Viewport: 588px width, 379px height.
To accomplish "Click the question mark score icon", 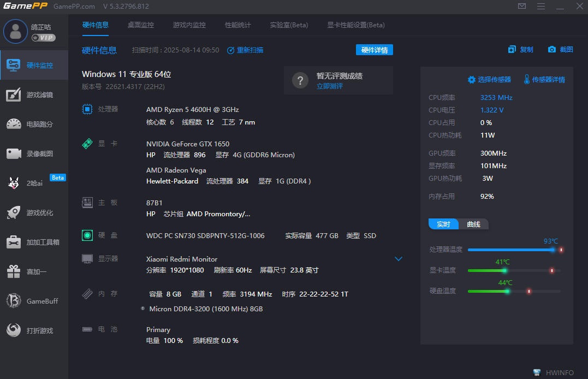I will click(300, 80).
